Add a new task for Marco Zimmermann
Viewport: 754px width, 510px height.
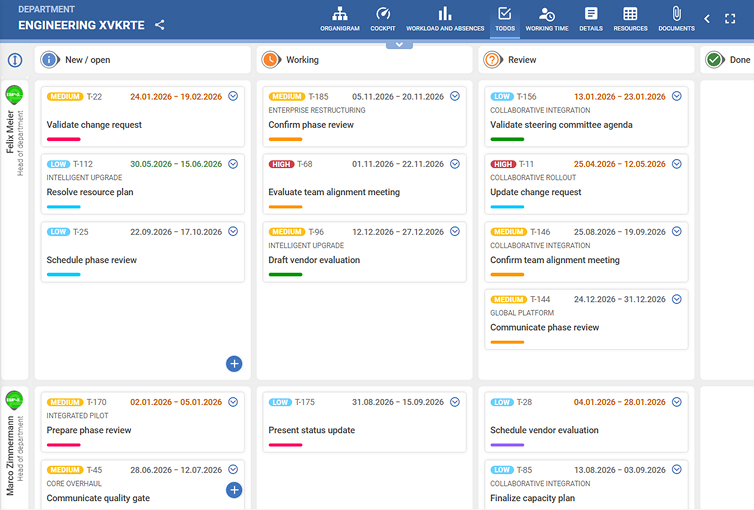234,490
